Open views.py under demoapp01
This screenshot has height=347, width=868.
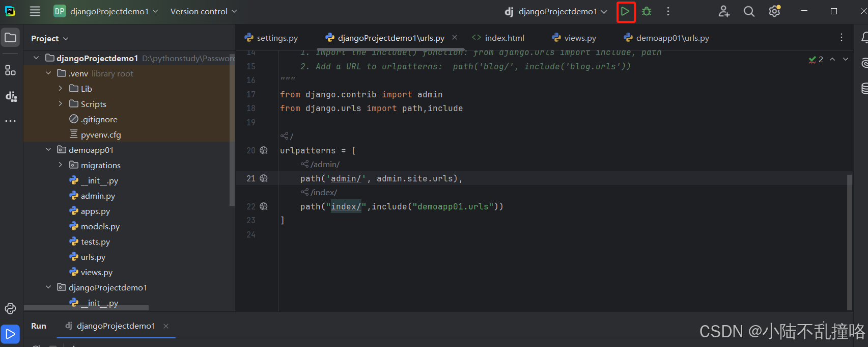[97, 272]
